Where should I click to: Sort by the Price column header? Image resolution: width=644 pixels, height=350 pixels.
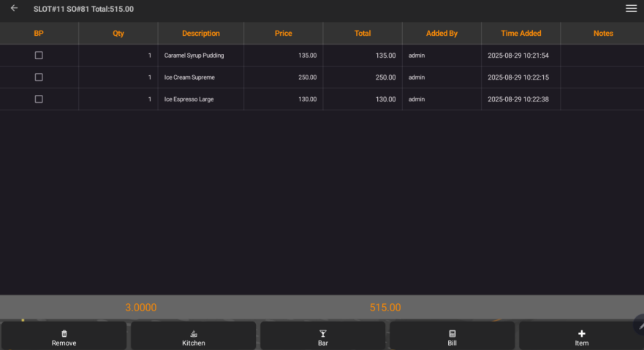[x=283, y=34]
